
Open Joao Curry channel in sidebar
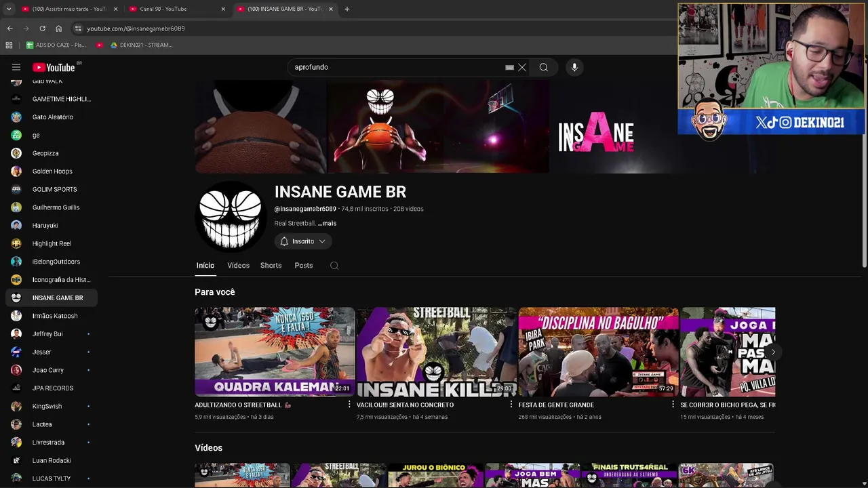(52, 370)
